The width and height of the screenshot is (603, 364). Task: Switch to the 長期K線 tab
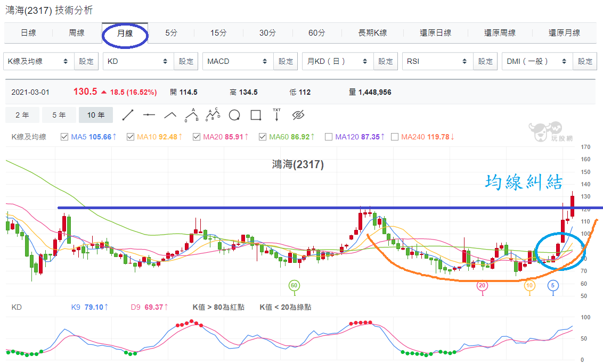pyautogui.click(x=373, y=33)
